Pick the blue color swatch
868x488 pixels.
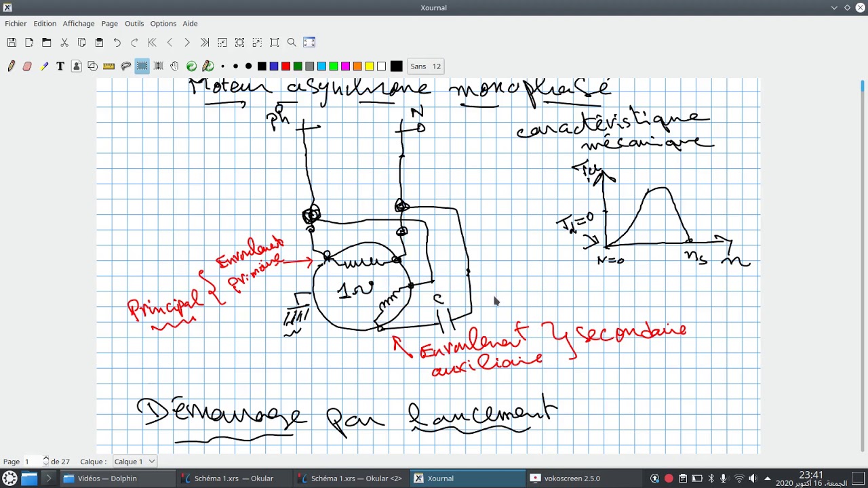pos(274,66)
